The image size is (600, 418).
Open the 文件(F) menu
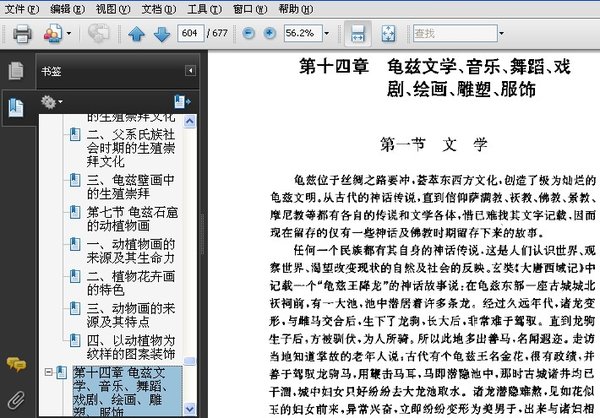22,8
